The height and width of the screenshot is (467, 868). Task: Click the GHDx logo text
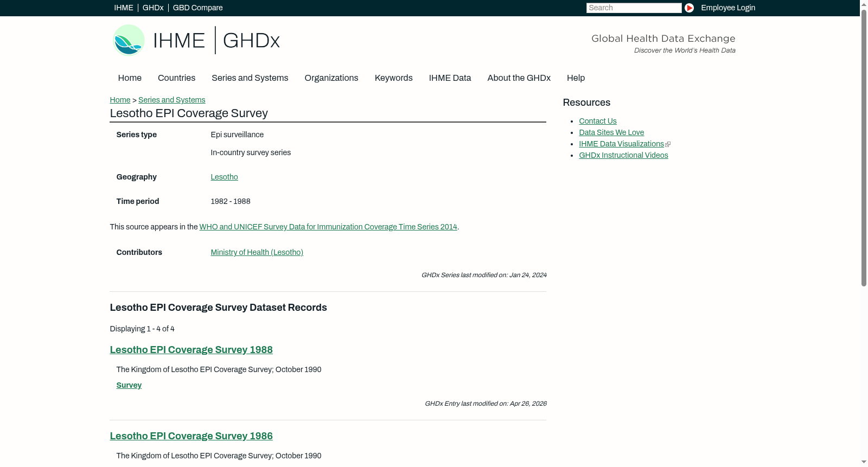click(251, 41)
